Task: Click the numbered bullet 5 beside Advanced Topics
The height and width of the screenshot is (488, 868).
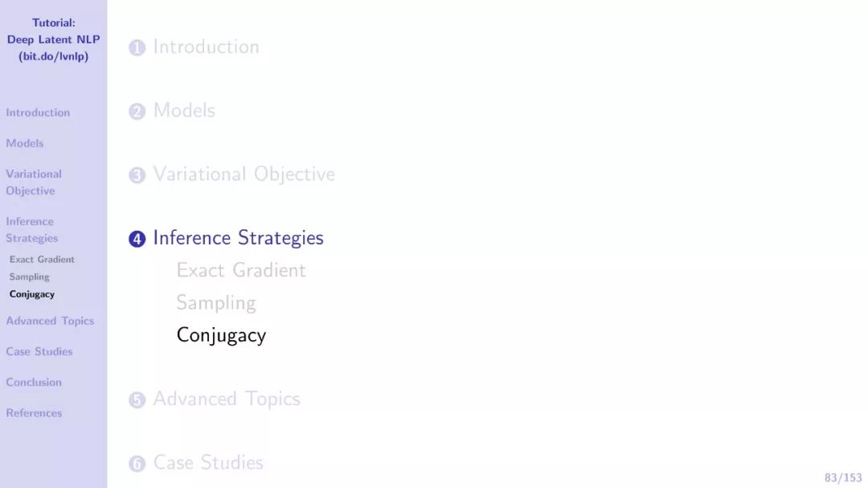Action: [137, 400]
